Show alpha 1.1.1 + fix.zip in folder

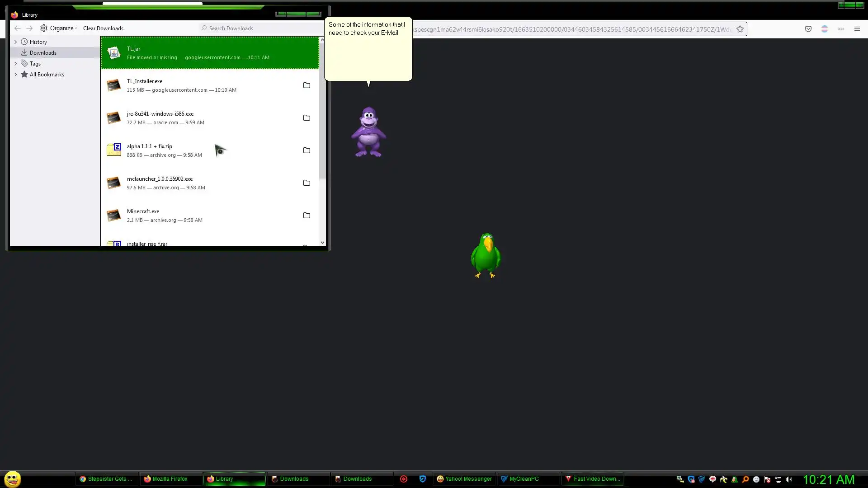click(307, 150)
